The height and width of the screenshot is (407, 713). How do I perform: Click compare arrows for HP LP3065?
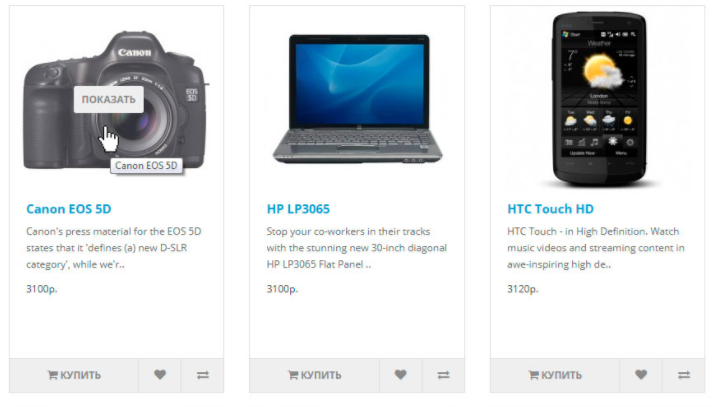click(443, 375)
